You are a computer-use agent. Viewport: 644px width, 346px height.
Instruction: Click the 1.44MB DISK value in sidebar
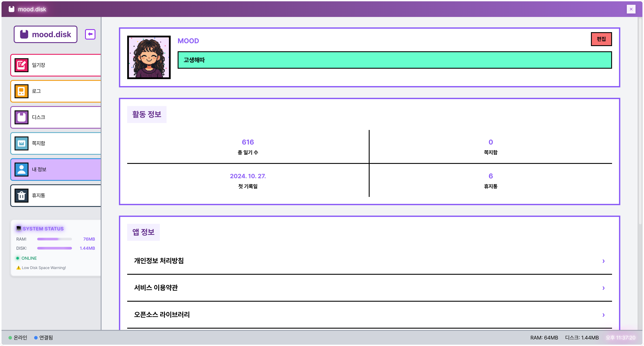(87, 248)
